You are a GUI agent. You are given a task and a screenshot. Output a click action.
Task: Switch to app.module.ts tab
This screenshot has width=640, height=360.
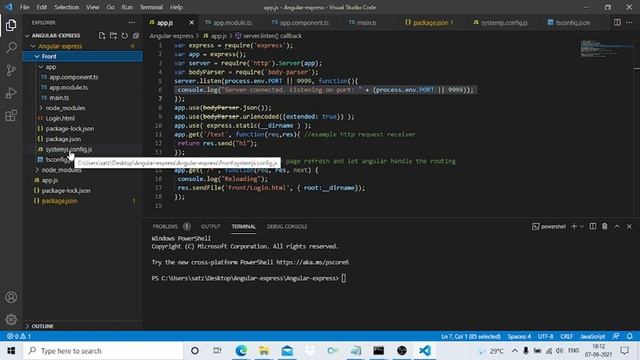tap(229, 22)
